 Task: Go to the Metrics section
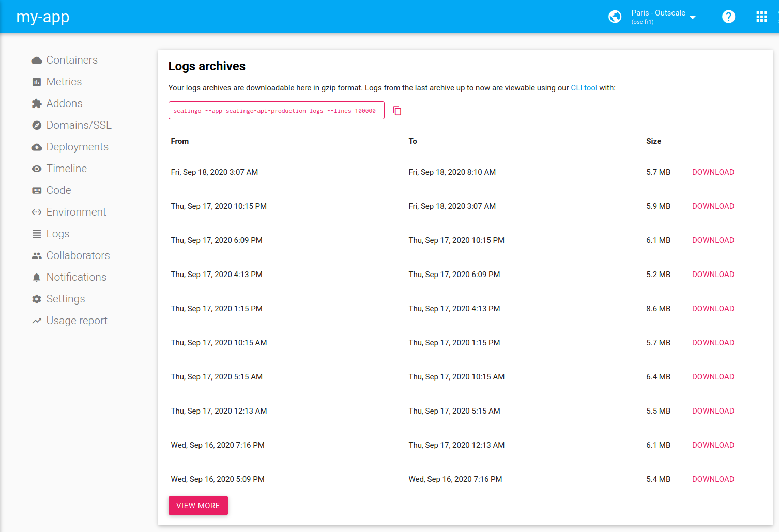(64, 82)
